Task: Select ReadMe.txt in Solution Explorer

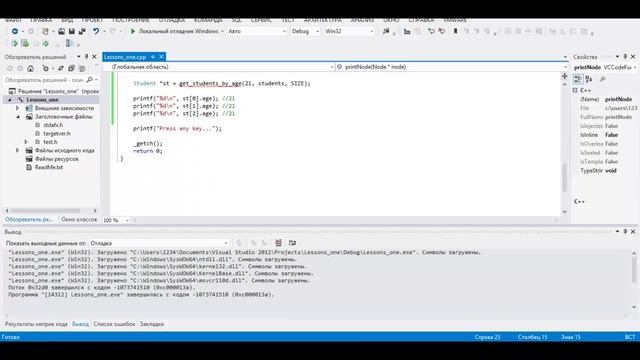Action: 49,167
